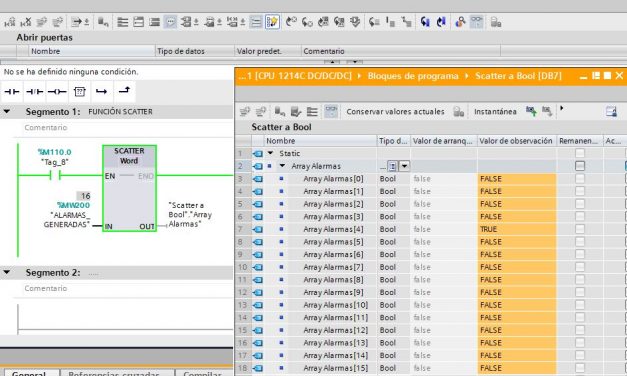Toggle Remanencia checkbox for Array Alarmas[7]
The height and width of the screenshot is (376, 627).
click(580, 267)
